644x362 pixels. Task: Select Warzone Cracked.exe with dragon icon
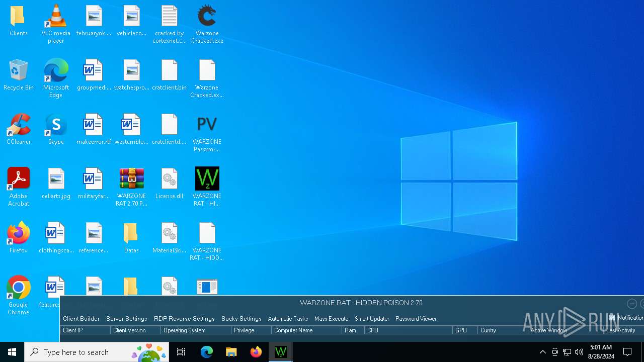click(207, 24)
